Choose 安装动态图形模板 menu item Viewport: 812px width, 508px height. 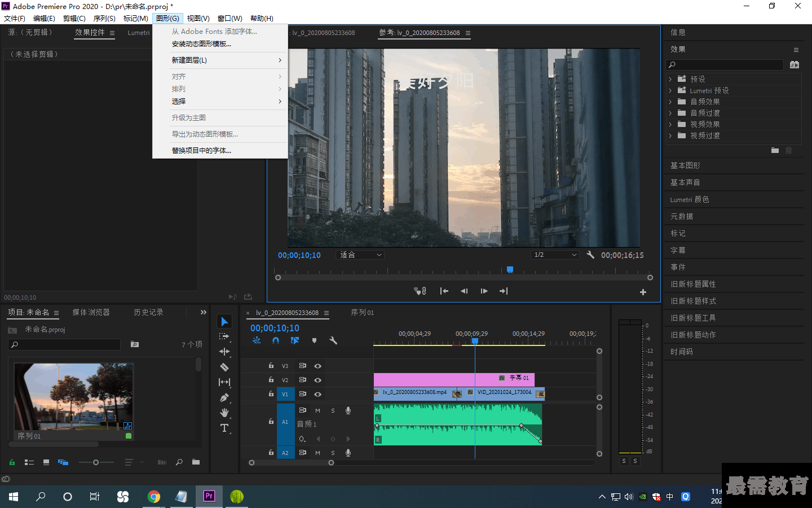pyautogui.click(x=220, y=44)
